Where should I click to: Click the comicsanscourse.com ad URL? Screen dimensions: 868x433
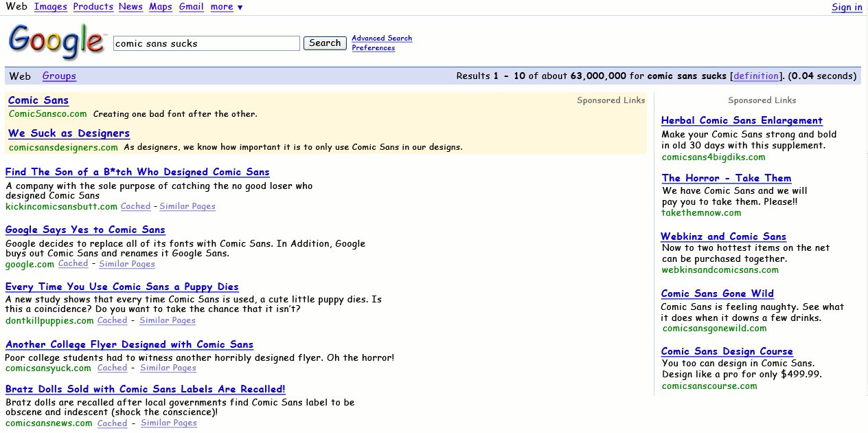(x=710, y=386)
